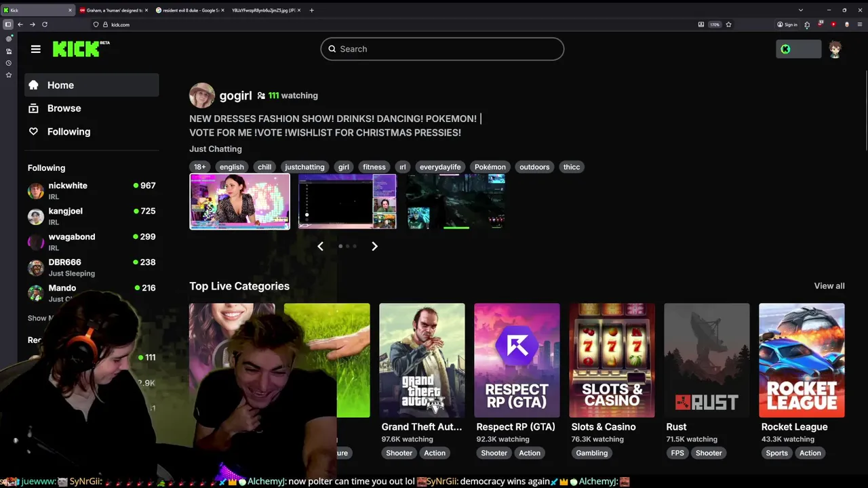Click the browser Sign in button
The height and width of the screenshot is (488, 868).
[x=787, y=24]
